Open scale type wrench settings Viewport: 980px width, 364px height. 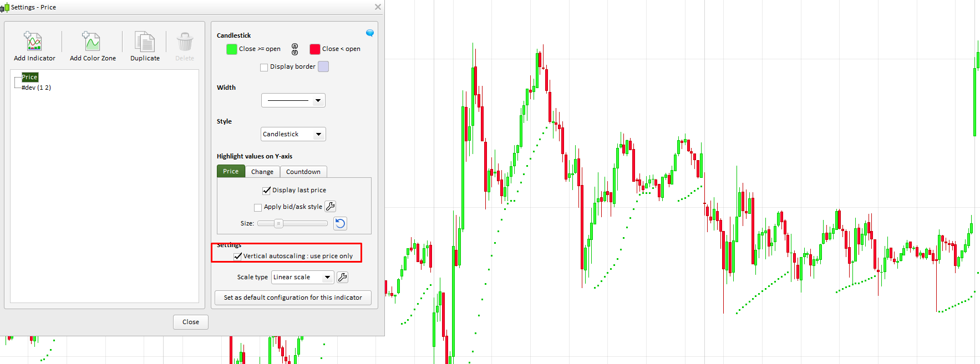pyautogui.click(x=342, y=277)
